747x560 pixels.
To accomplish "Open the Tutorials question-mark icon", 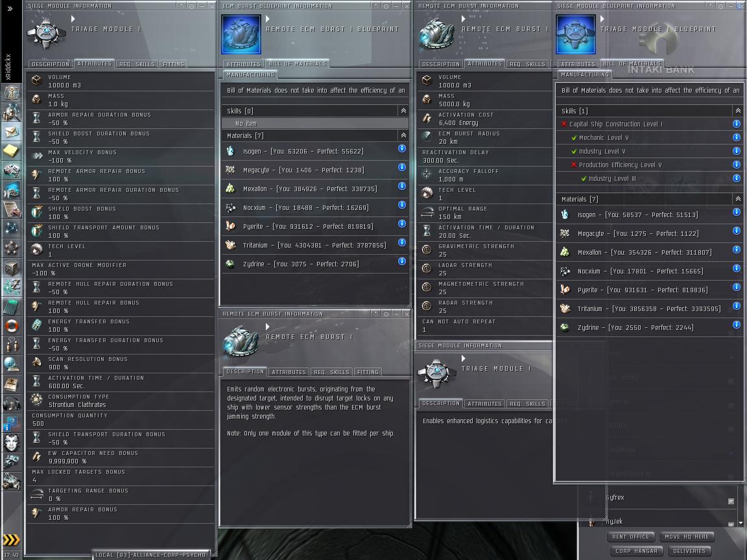I will pos(12,423).
